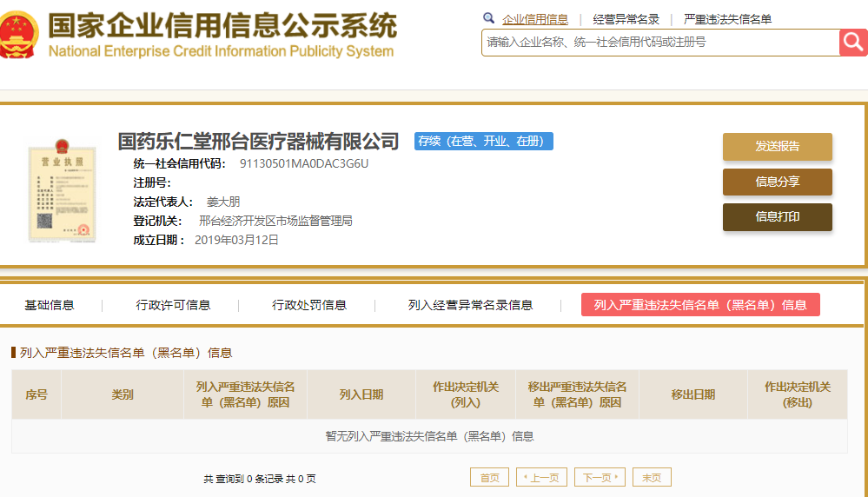Click the site title 国家企业信用信息公示系统
This screenshot has height=497, width=868.
[222, 26]
